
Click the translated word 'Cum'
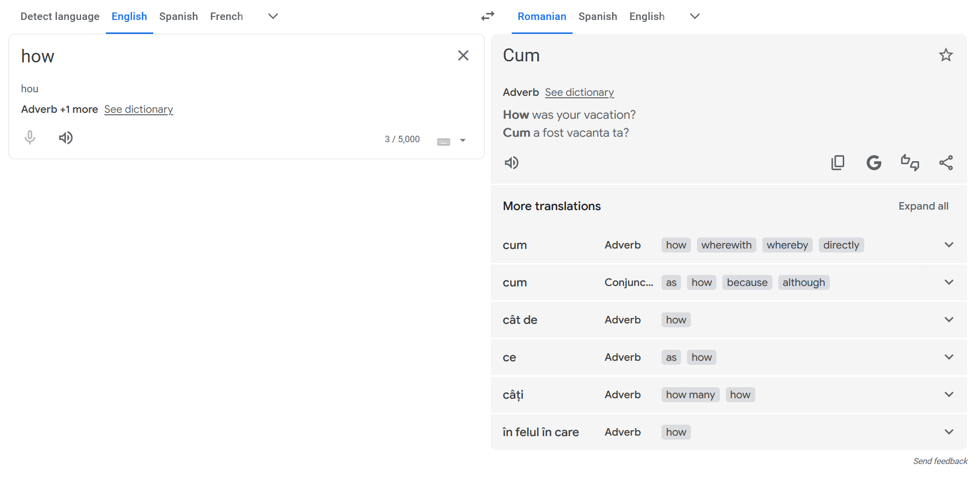tap(521, 55)
